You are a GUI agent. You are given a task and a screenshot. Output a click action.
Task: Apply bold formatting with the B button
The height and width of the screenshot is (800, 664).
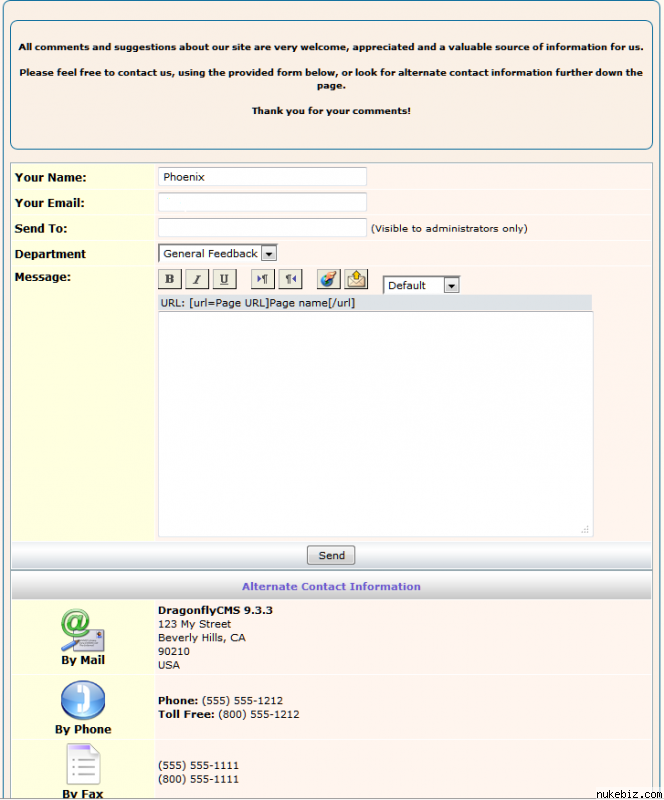pos(170,279)
